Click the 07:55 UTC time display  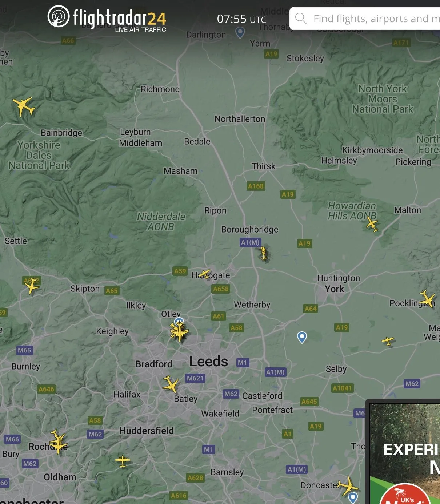pyautogui.click(x=241, y=19)
